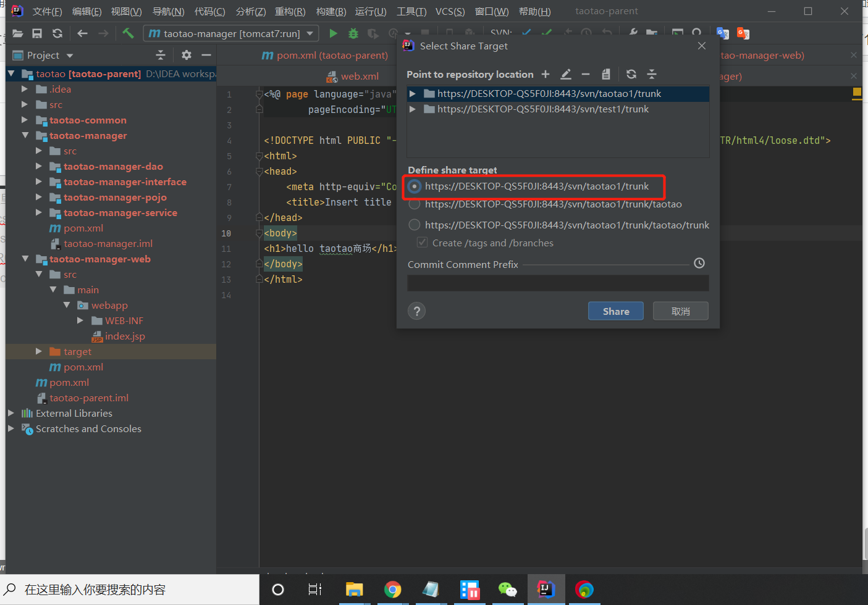
Task: Refresh the repository list in the dialog
Action: 631,74
